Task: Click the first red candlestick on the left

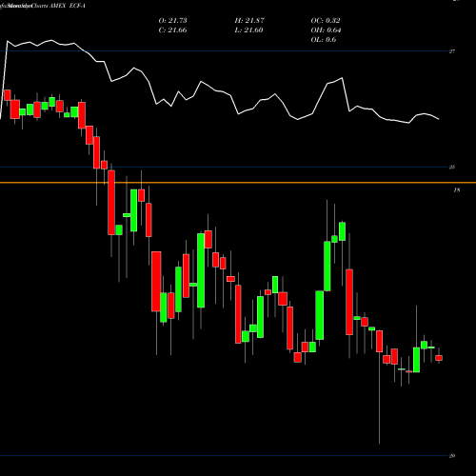Action: pos(8,95)
